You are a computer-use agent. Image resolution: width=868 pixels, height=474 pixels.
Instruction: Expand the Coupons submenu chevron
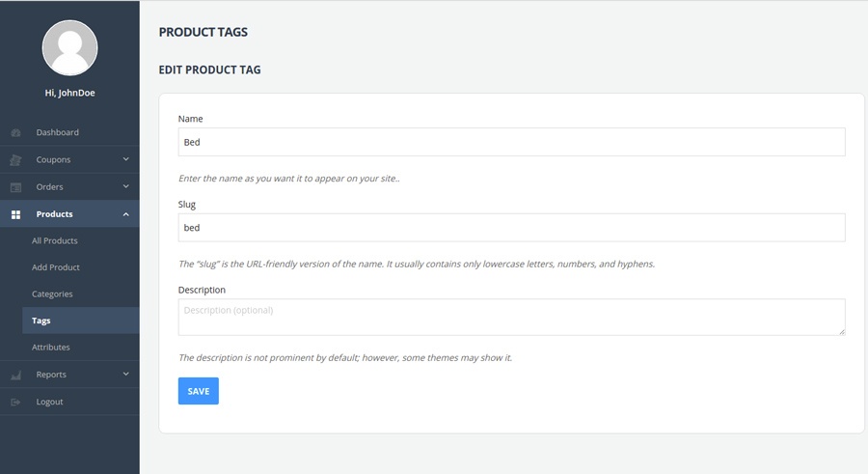click(126, 159)
